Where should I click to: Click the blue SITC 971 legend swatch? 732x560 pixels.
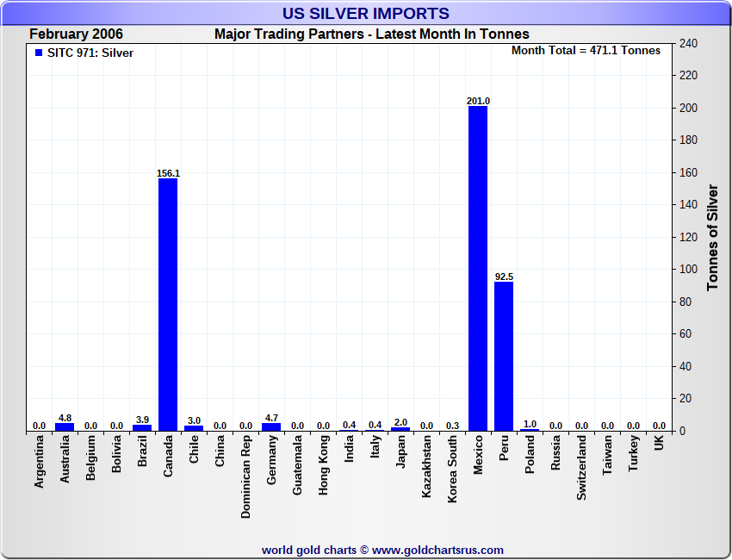tap(39, 53)
